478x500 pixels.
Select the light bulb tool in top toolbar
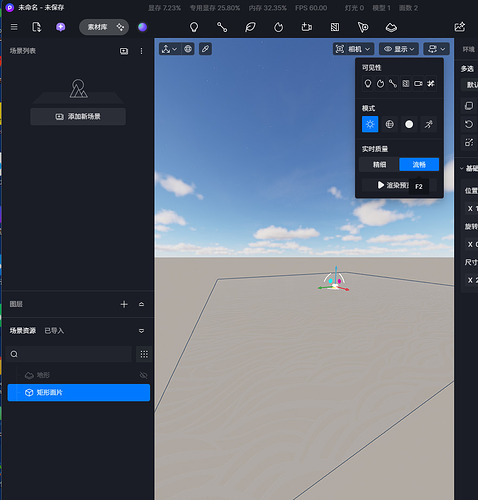[194, 27]
